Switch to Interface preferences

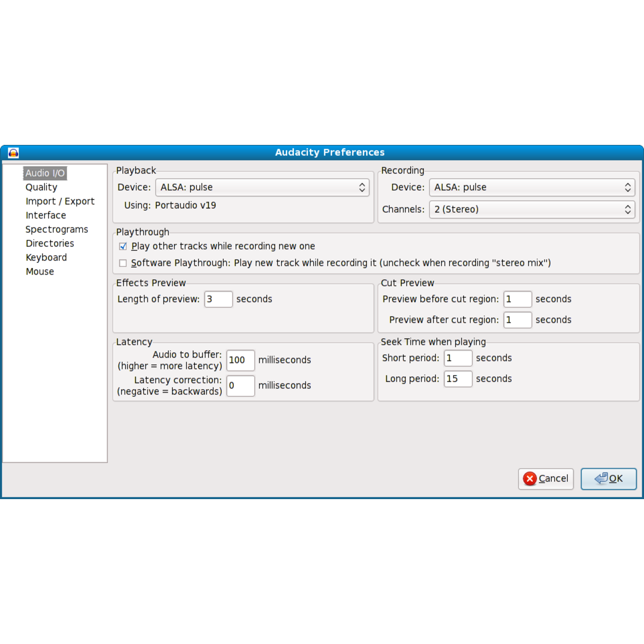pos(46,215)
